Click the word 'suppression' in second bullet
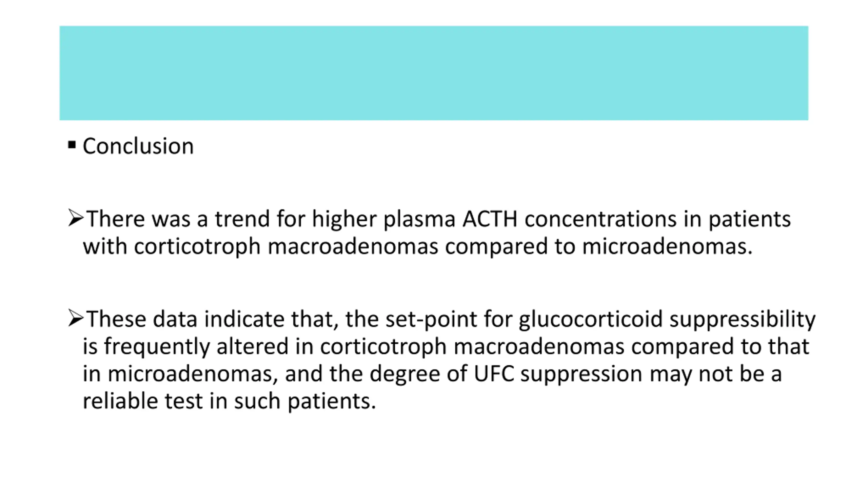This screenshot has height=488, width=868. (581, 374)
